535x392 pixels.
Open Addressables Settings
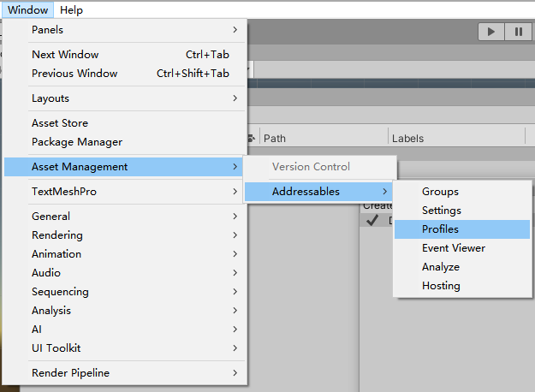coord(462,211)
